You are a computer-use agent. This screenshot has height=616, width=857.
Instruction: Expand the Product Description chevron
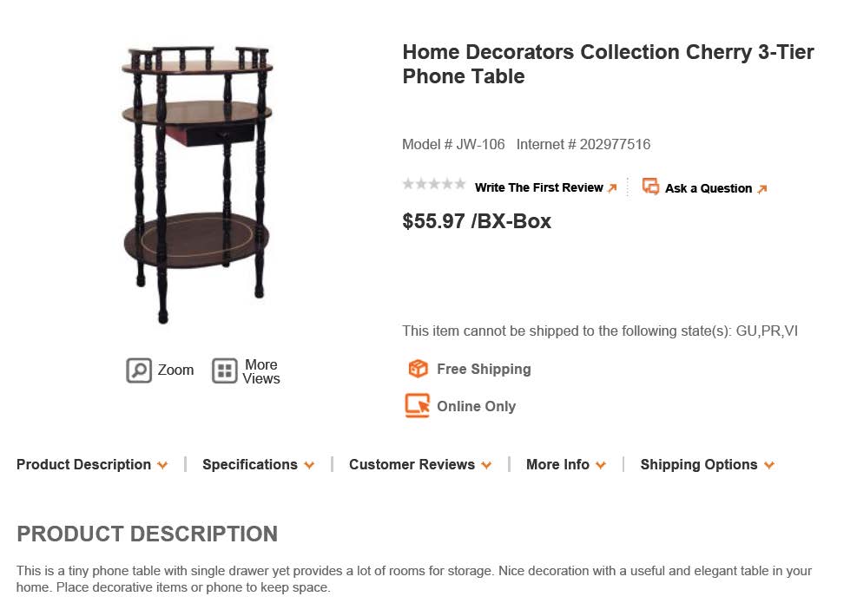click(162, 465)
